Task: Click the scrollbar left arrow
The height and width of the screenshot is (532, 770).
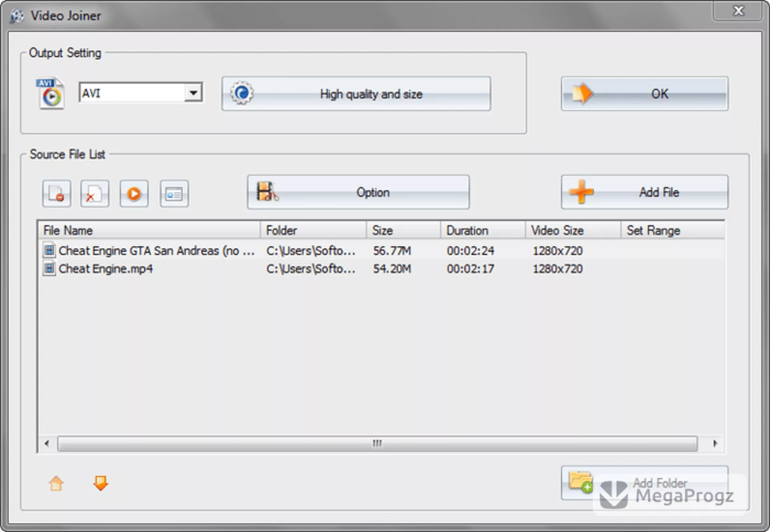Action: pos(47,443)
